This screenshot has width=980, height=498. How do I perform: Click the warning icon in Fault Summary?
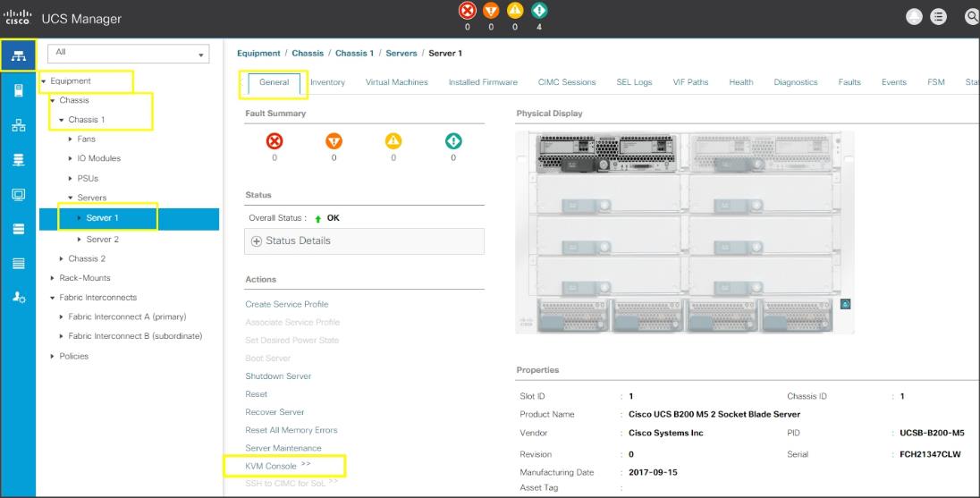pyautogui.click(x=453, y=141)
